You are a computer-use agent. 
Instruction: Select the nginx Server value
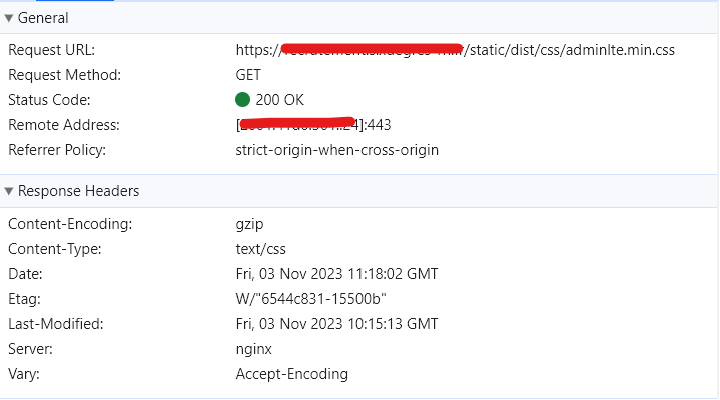pyautogui.click(x=253, y=349)
